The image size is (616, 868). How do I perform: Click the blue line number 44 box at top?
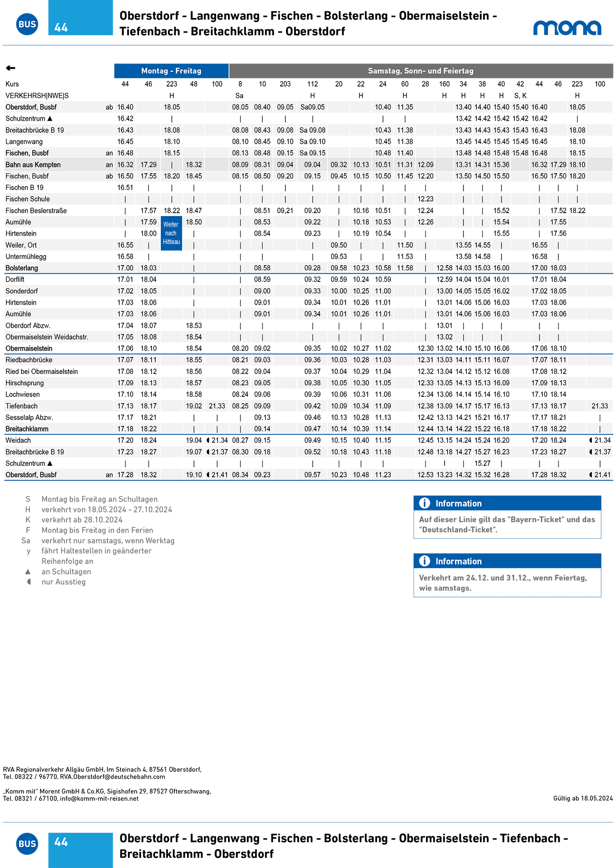pyautogui.click(x=80, y=18)
